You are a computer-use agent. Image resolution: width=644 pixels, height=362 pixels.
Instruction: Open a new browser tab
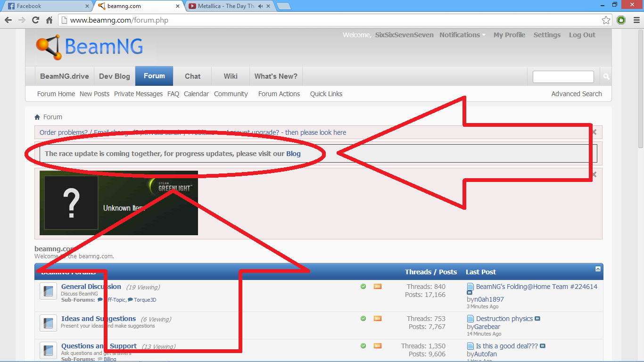(x=283, y=6)
